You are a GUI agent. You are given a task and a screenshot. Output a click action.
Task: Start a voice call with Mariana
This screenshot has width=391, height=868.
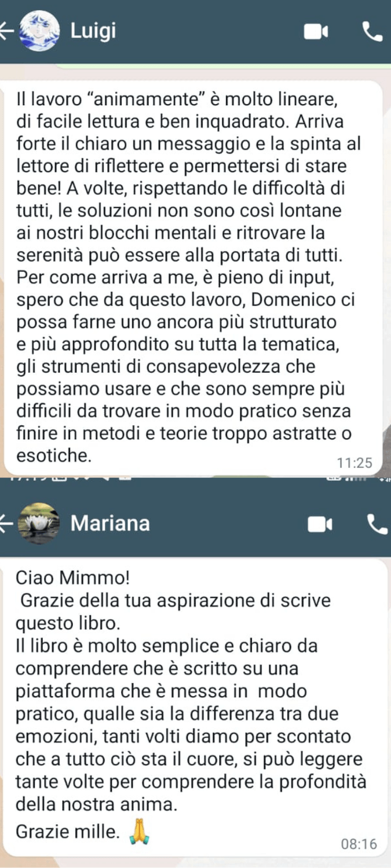point(377,524)
